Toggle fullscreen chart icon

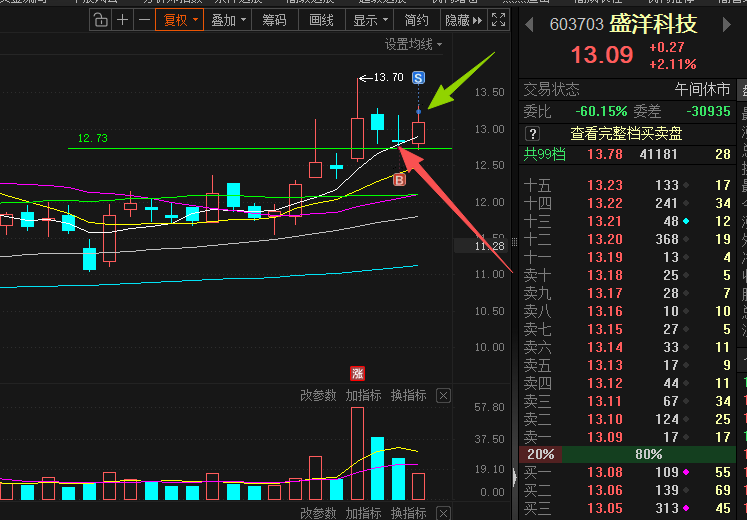click(x=498, y=20)
